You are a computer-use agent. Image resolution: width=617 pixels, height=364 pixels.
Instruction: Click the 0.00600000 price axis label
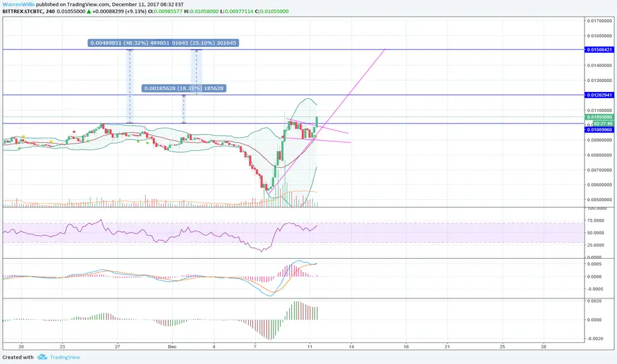[x=599, y=185]
